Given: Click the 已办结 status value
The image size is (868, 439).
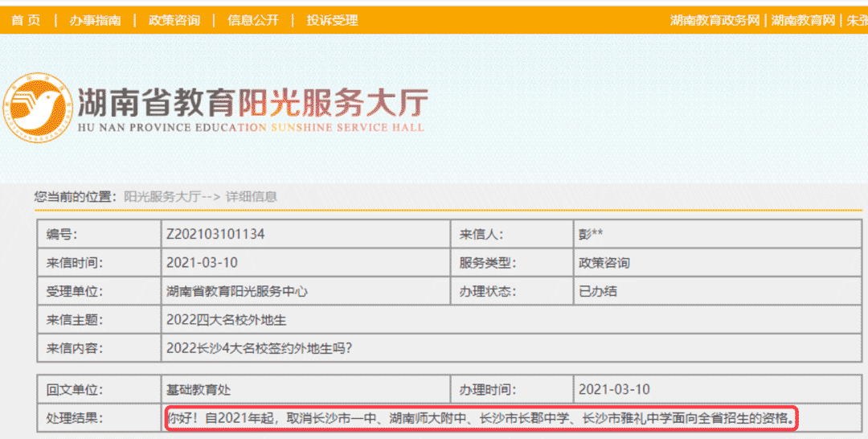Looking at the screenshot, I should pos(598,291).
